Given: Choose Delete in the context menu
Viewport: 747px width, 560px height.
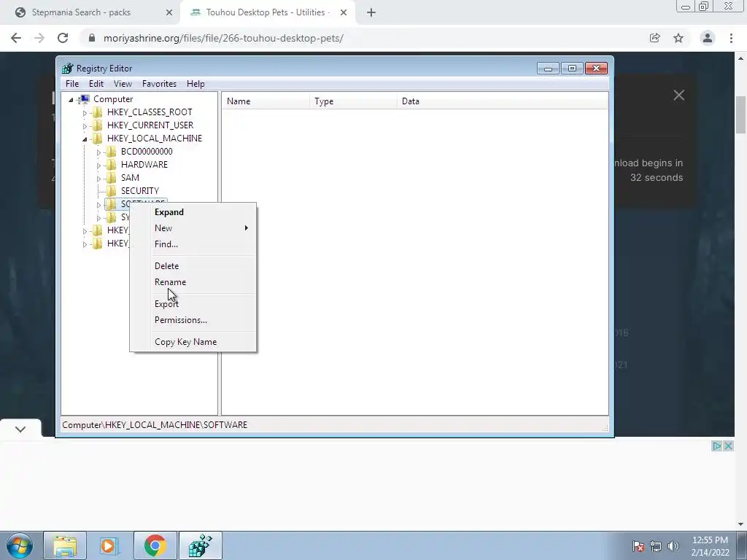Looking at the screenshot, I should [x=166, y=266].
